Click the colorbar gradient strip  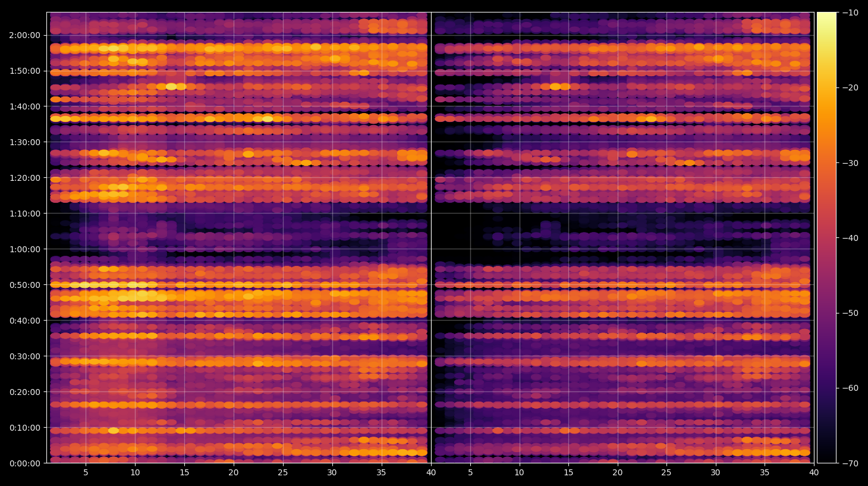826,237
